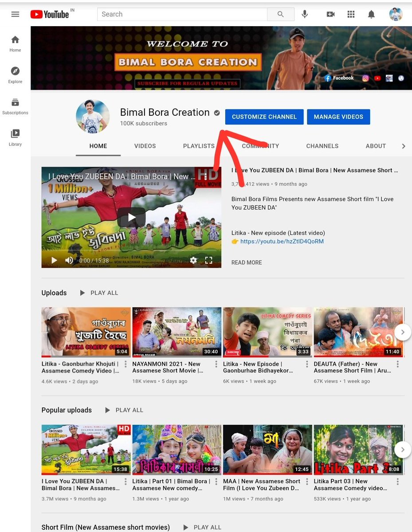Open YouTube icon on channel banner
This screenshot has height=532, width=412.
point(377,78)
